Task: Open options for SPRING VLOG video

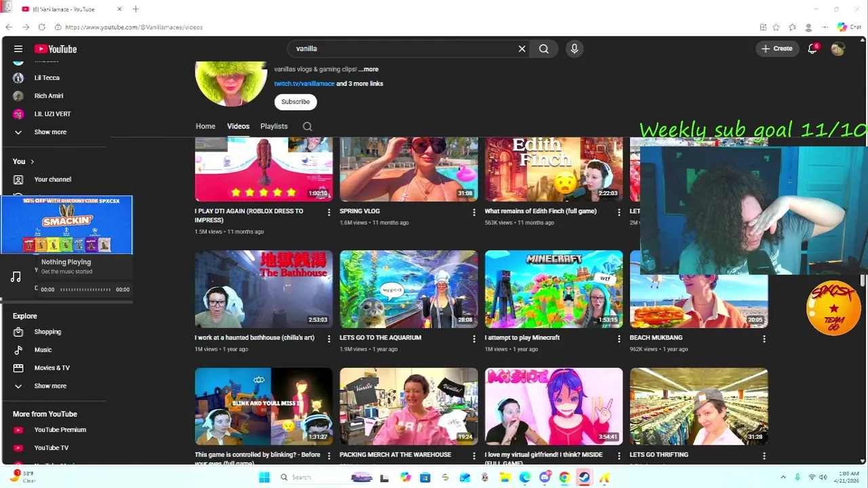Action: (474, 212)
